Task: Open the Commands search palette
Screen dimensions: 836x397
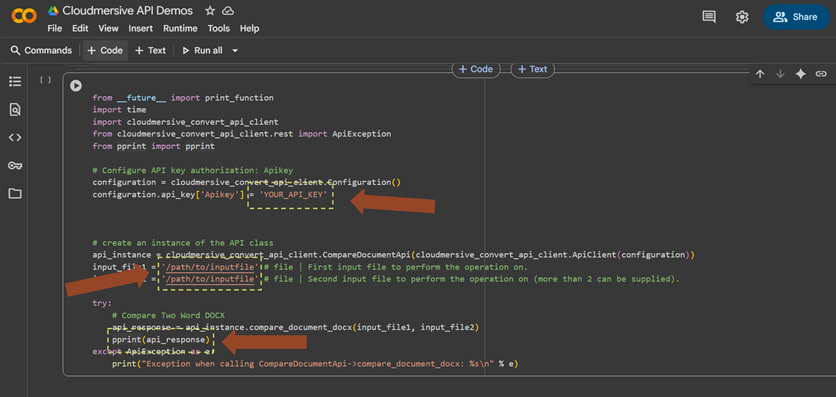Action: [41, 51]
